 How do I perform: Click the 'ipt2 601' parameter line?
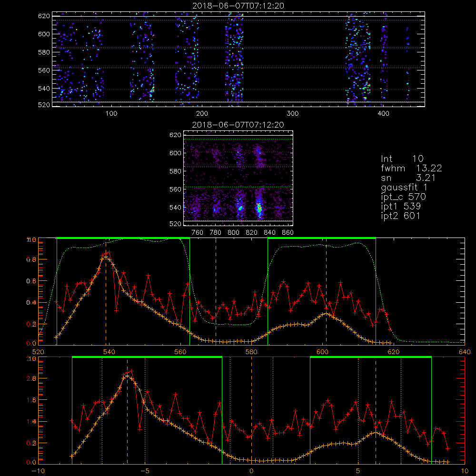[401, 216]
